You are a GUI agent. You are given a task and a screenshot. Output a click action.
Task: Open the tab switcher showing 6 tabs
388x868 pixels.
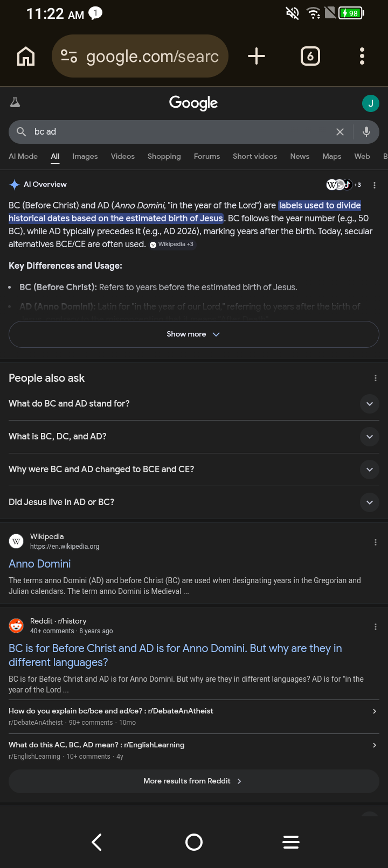(x=310, y=56)
